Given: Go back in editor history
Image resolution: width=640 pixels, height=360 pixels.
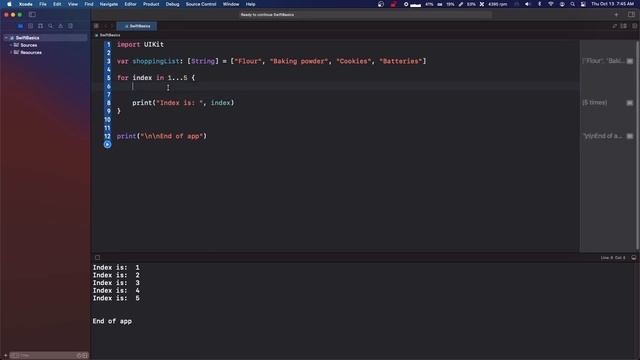Looking at the screenshot, I should click(x=106, y=26).
